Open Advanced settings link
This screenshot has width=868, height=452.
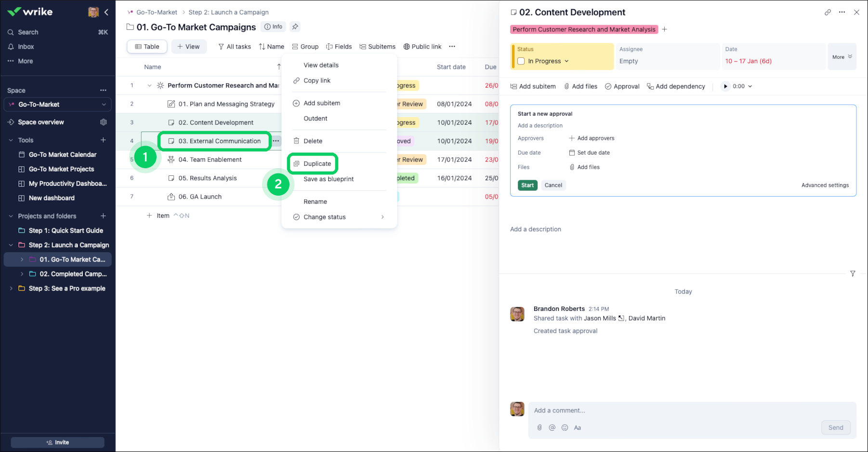point(825,185)
